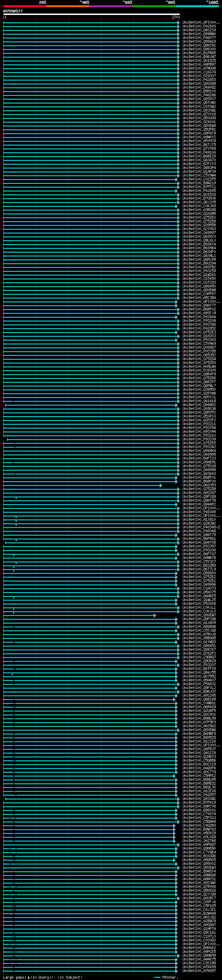Click the short alignment bar for UniRef100_Q42053
This screenshot has width=222, height=980.
83,485
